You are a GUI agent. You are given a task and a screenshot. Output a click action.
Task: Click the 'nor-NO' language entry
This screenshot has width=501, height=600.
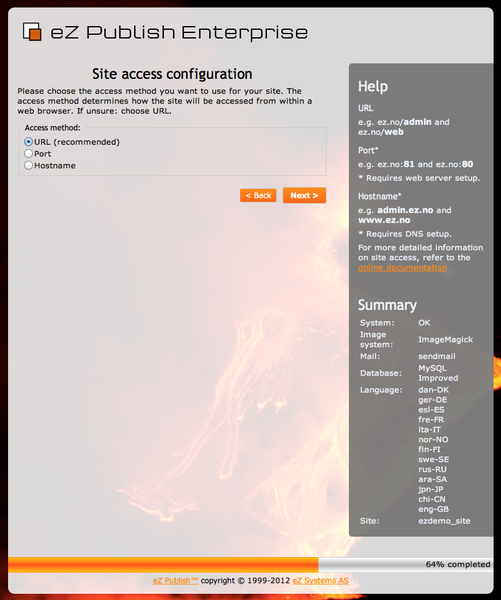pyautogui.click(x=433, y=440)
